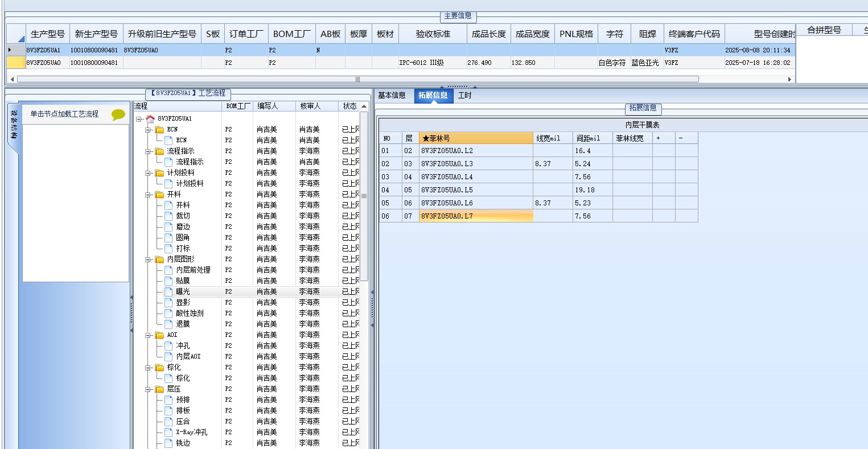This screenshot has width=868, height=449.
Task: Open the 工时 tab
Action: (465, 96)
